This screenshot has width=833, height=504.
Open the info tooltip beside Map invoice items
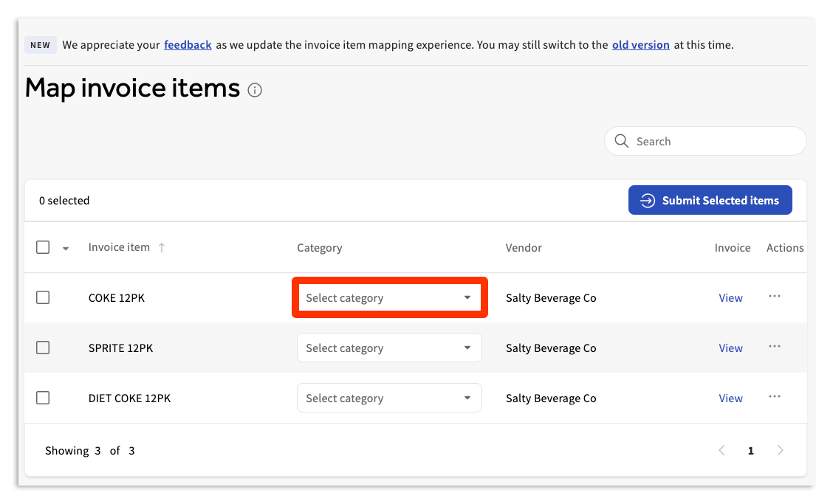255,90
